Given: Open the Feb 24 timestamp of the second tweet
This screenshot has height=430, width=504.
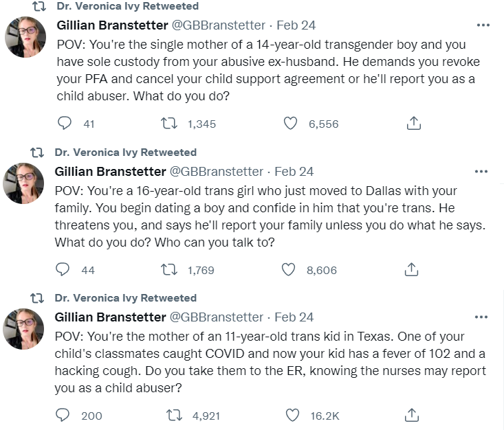Looking at the screenshot, I should point(294,172).
